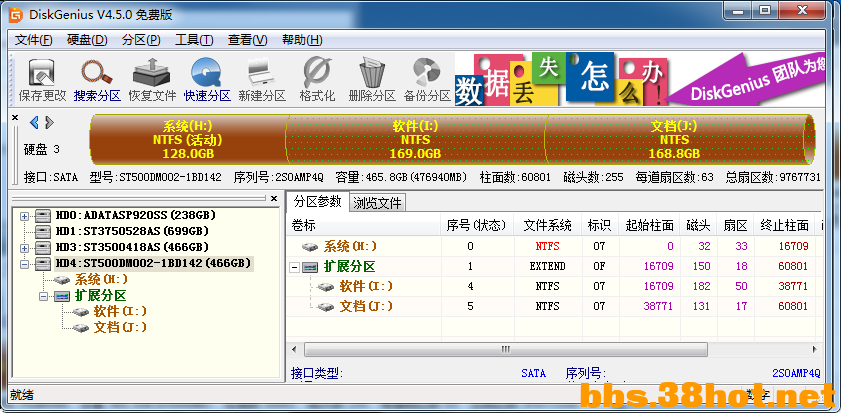The height and width of the screenshot is (413, 841).
Task: Click red NTFS cell in 系统(H:) row
Action: coord(547,247)
